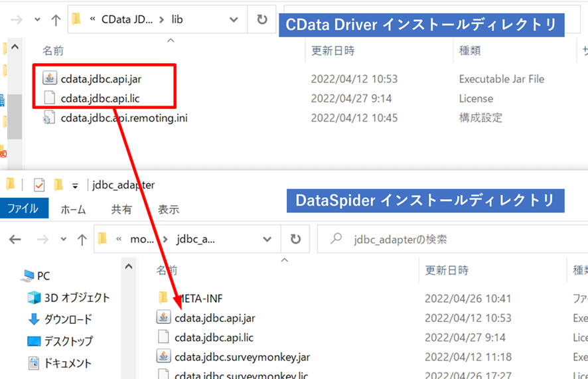The height and width of the screenshot is (379, 588).
Task: Go up one level in the lib window
Action: pyautogui.click(x=56, y=19)
